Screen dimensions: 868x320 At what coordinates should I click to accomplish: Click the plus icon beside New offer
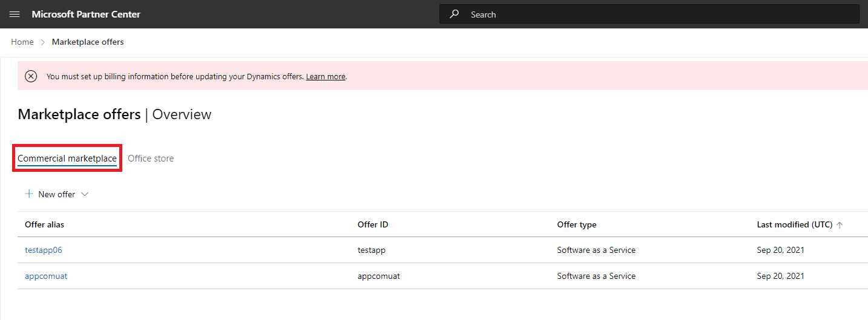pos(28,194)
